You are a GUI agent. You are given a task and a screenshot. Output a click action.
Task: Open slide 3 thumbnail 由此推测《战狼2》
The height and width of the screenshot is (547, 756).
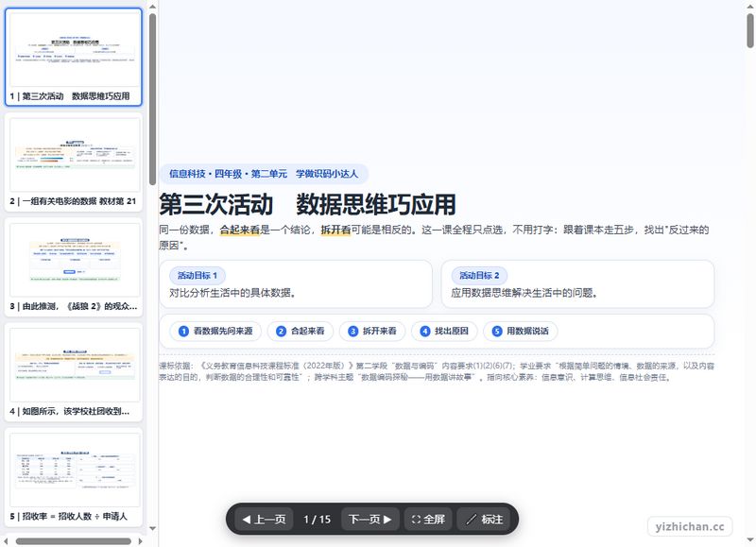click(74, 267)
